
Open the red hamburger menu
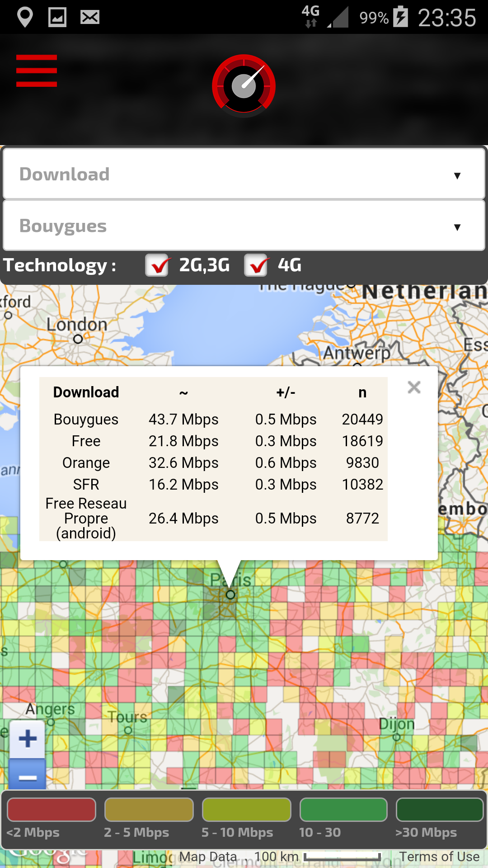pyautogui.click(x=36, y=71)
